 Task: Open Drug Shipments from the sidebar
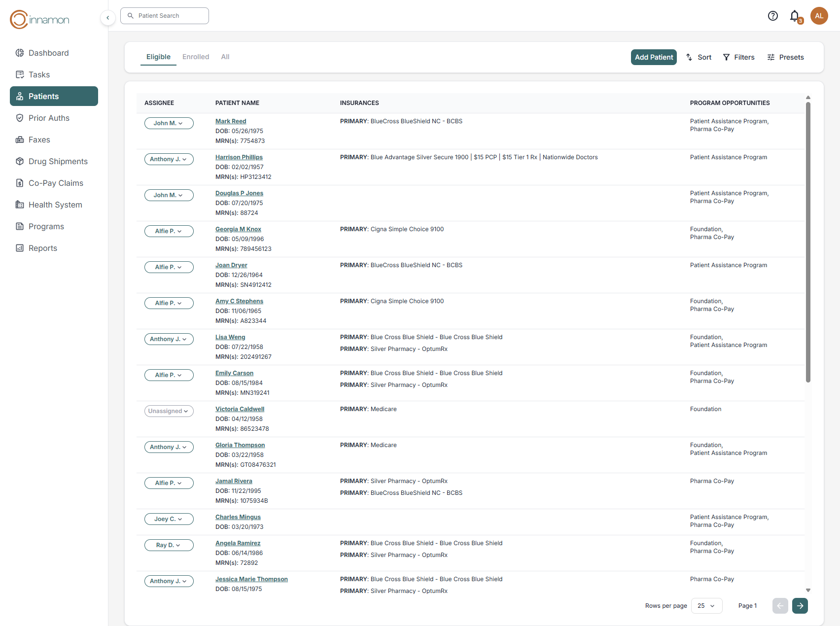coord(58,161)
